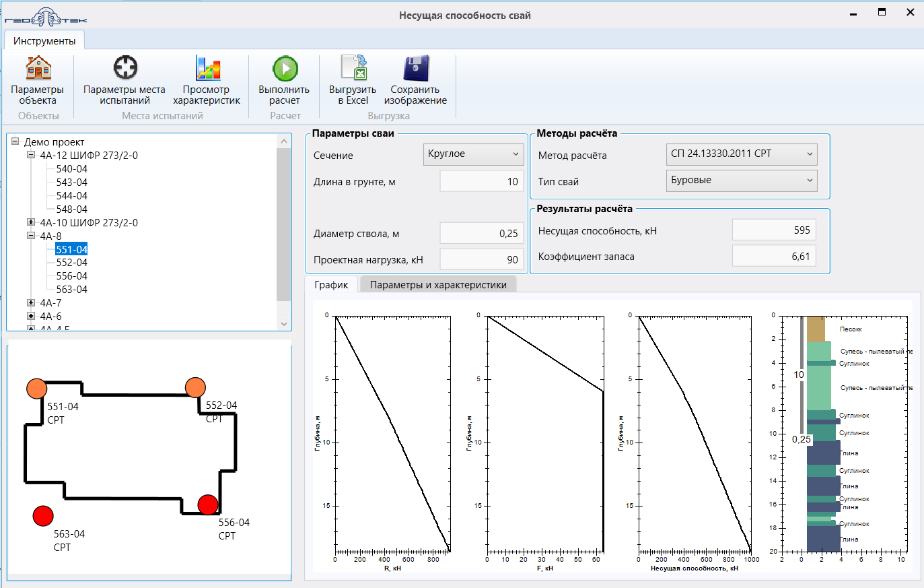Select red marker for 556-04 CPT
This screenshot has width=924, height=588.
coord(208,504)
